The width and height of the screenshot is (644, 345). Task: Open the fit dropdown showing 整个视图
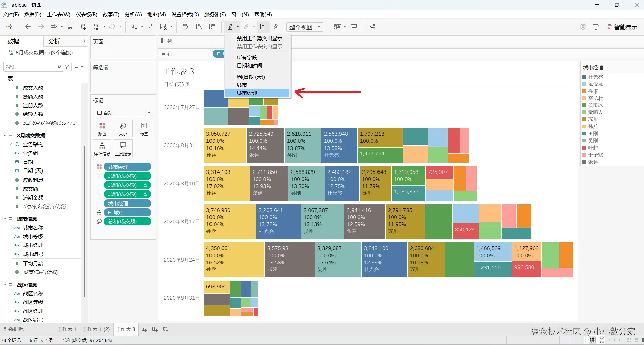[x=305, y=27]
